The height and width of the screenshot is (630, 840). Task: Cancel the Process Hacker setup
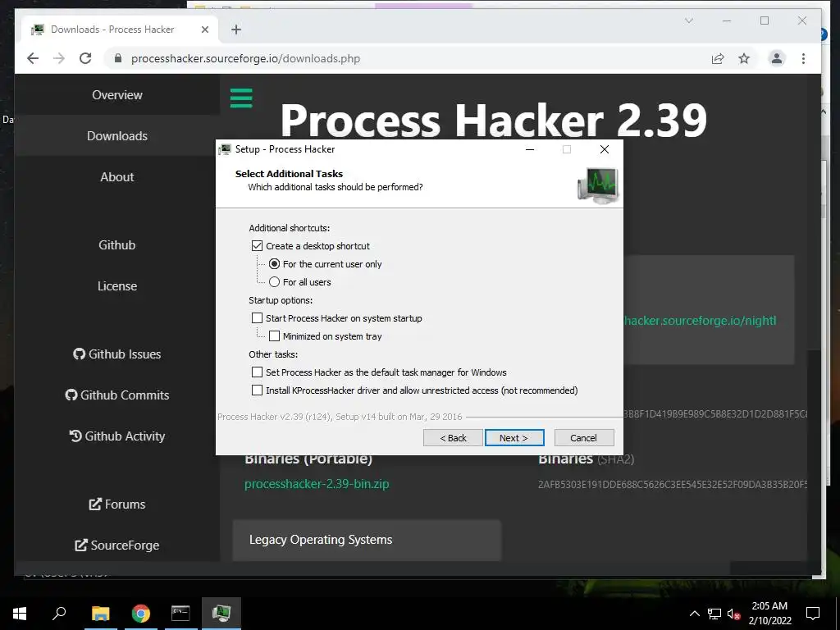[x=584, y=438]
